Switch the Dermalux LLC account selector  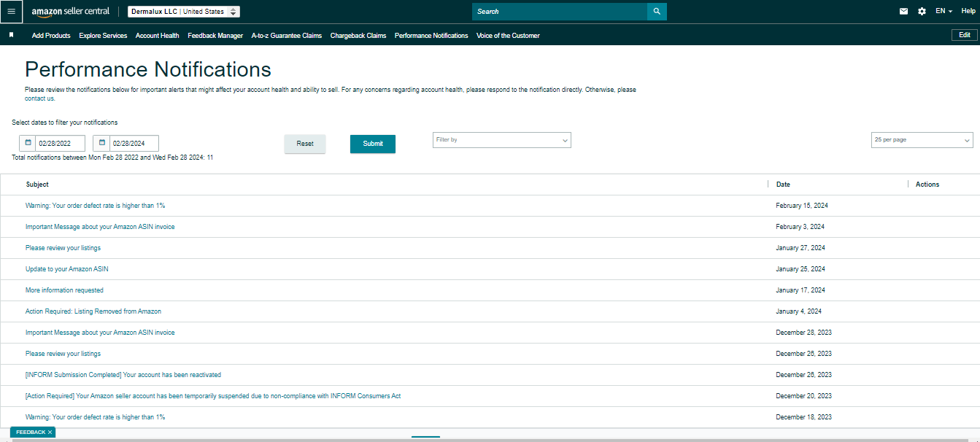click(x=184, y=12)
